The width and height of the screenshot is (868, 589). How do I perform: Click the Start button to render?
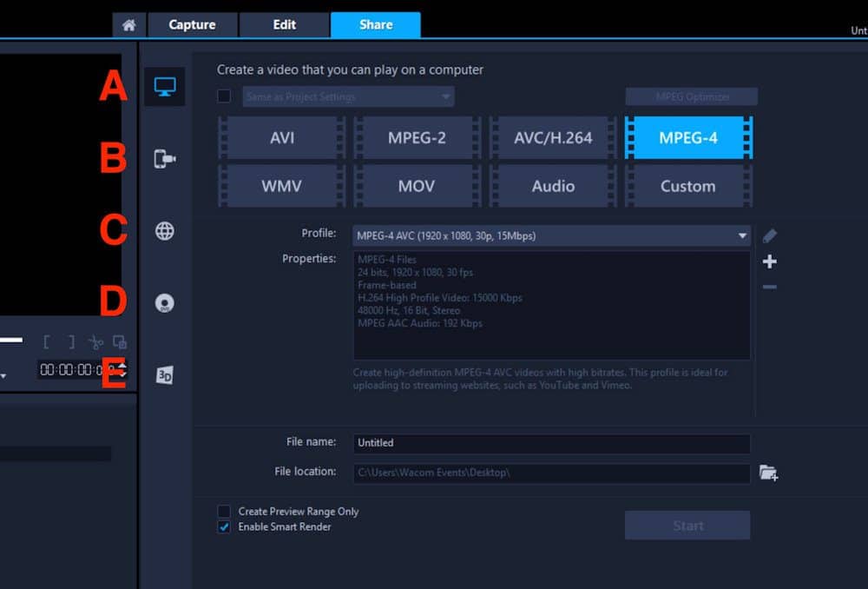coord(687,525)
